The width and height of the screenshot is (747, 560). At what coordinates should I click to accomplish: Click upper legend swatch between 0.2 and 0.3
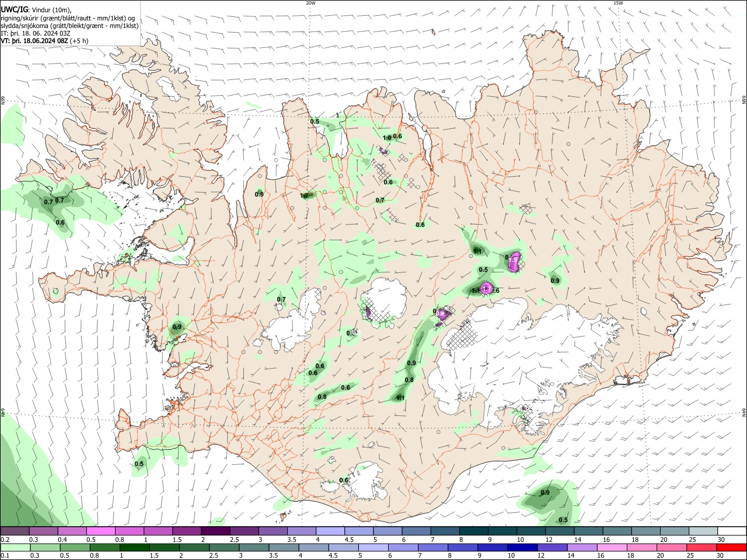point(15,531)
